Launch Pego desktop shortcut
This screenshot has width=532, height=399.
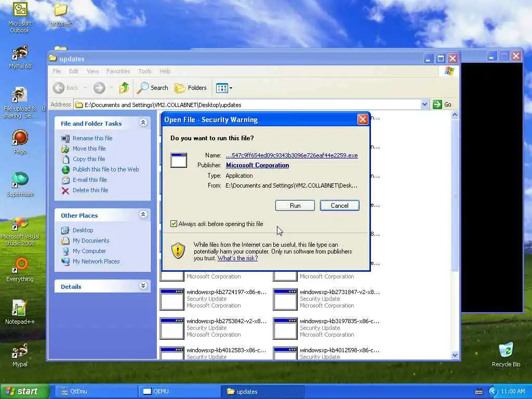(20, 142)
